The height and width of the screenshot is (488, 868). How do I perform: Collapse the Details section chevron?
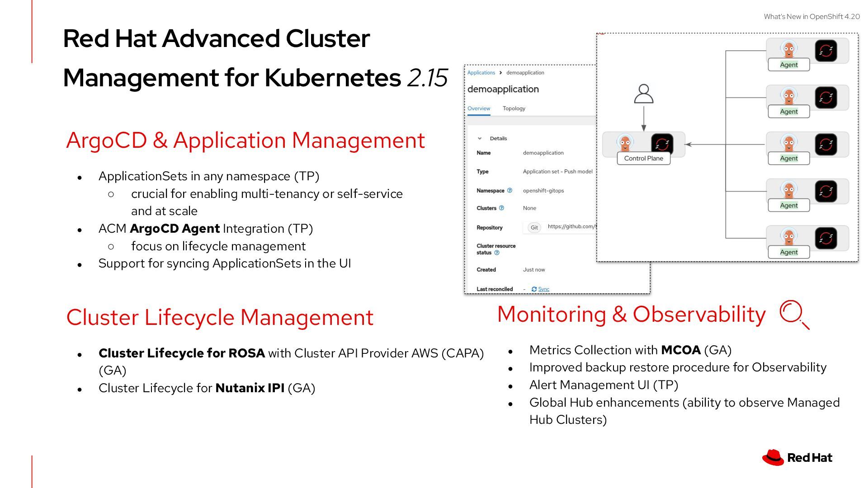[x=480, y=139]
